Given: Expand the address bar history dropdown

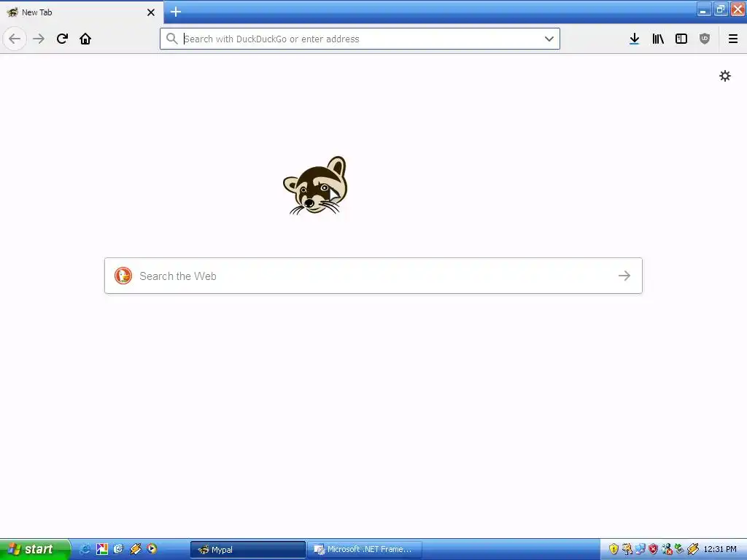Looking at the screenshot, I should click(549, 39).
